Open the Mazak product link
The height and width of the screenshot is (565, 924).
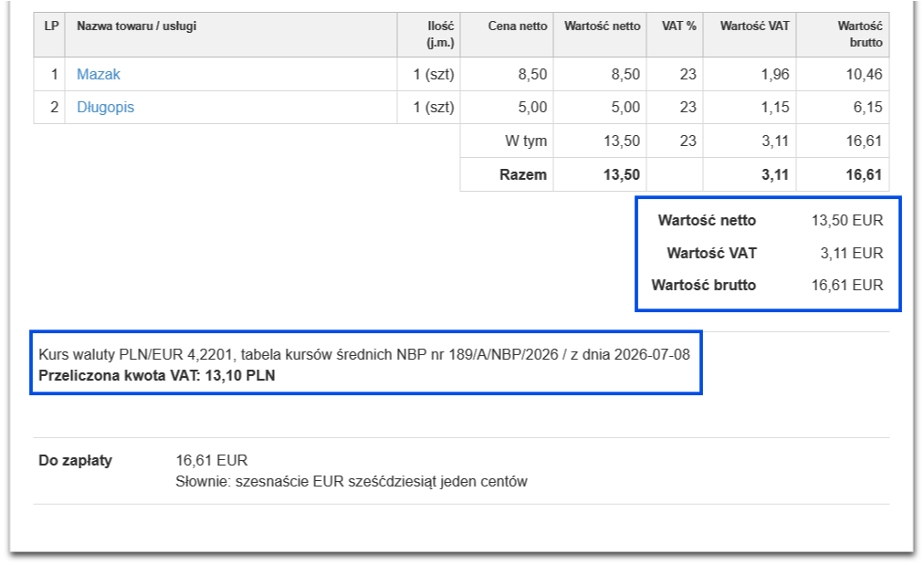(x=99, y=74)
